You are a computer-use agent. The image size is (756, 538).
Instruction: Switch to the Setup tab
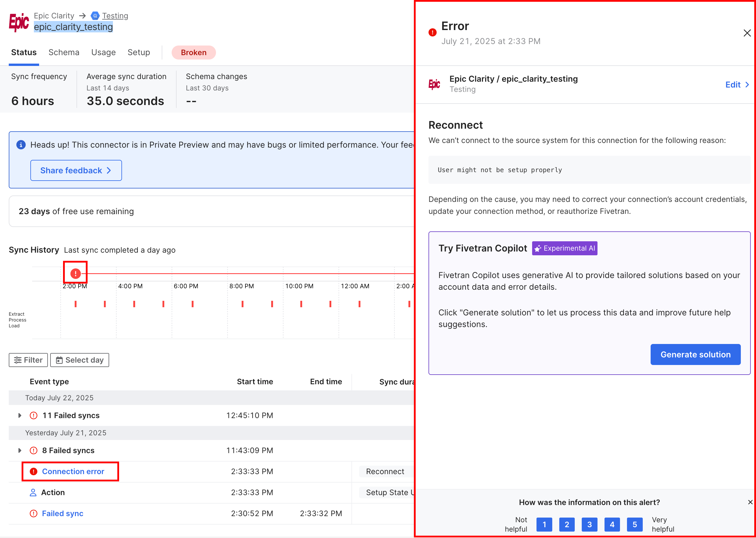click(x=139, y=52)
